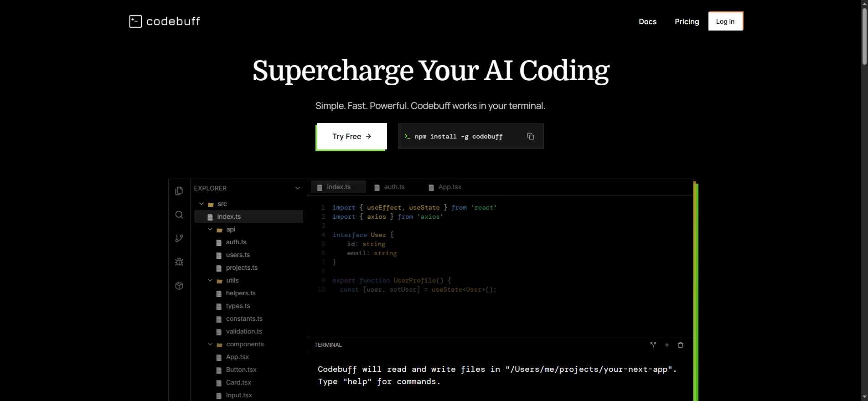Select types.ts in the file tree
Image resolution: width=868 pixels, height=401 pixels.
tap(238, 306)
